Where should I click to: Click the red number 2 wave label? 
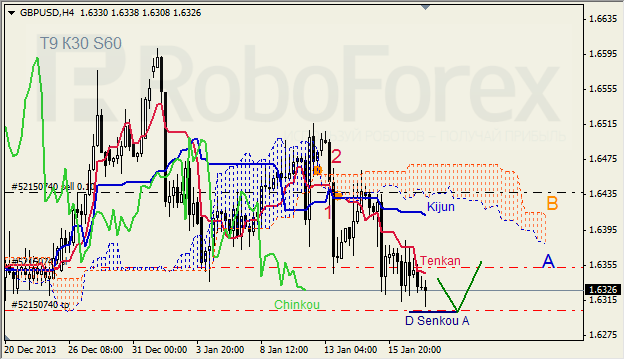pos(336,156)
